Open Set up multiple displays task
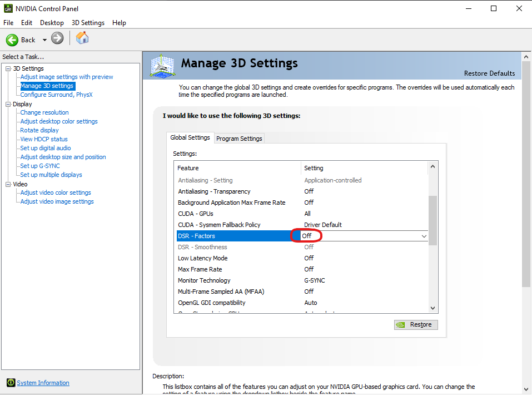This screenshot has width=532, height=395. pos(51,175)
